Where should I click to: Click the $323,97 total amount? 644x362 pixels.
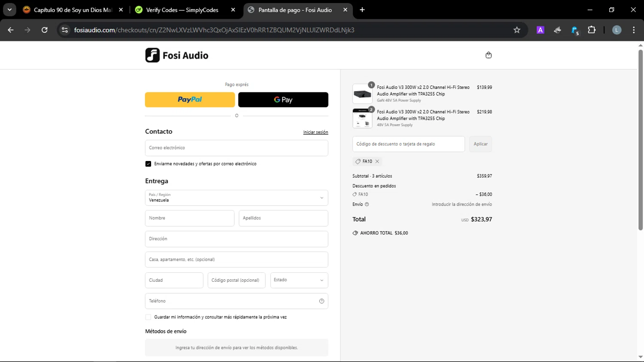[x=481, y=219]
